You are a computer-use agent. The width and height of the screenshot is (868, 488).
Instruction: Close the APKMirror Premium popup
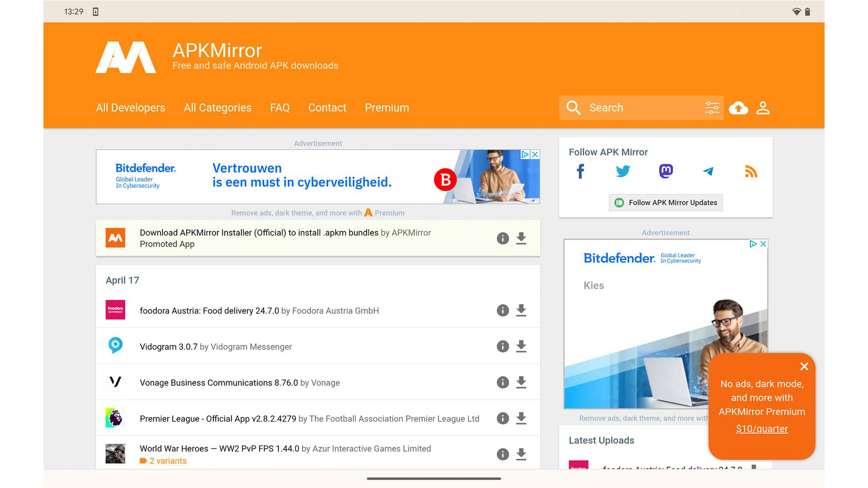pyautogui.click(x=804, y=366)
